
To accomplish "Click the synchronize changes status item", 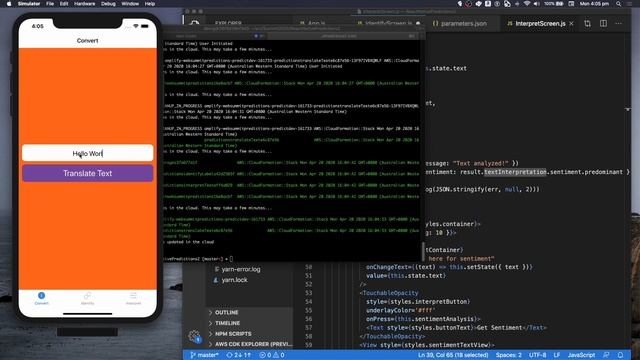I will pos(239,355).
